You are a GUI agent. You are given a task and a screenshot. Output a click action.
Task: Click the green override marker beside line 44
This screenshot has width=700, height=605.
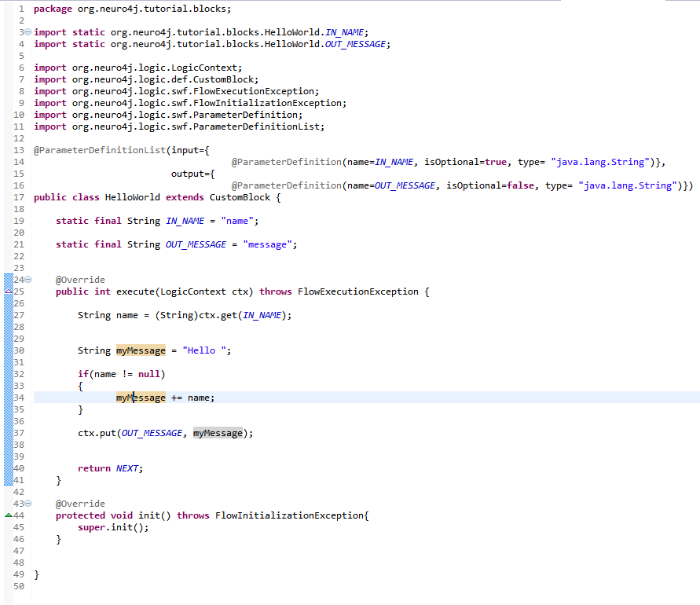click(9, 515)
